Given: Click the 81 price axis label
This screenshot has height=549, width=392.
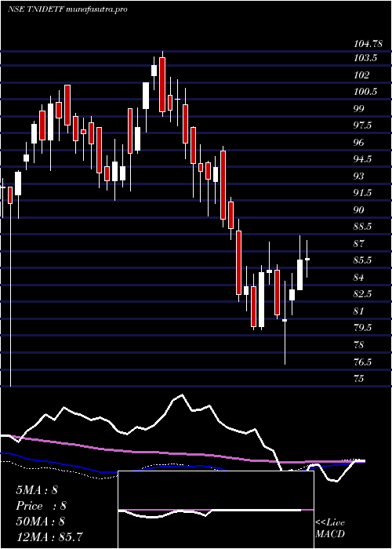Looking at the screenshot, I should click(x=359, y=311).
